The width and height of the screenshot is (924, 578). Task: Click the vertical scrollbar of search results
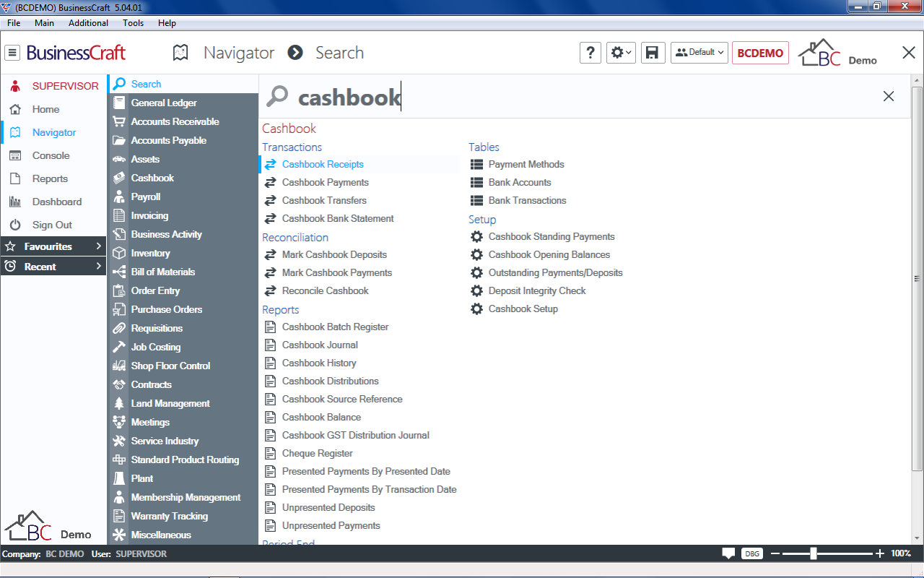918,278
